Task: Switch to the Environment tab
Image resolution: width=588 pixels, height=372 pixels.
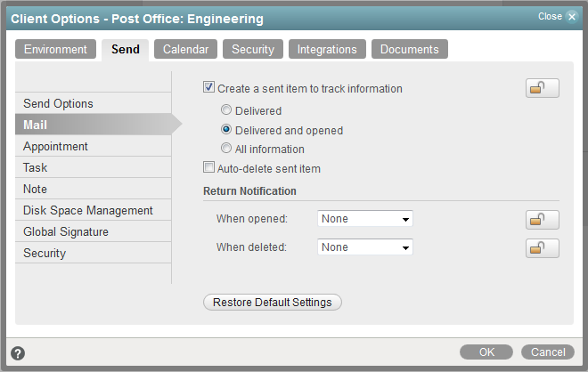Action: click(x=55, y=50)
